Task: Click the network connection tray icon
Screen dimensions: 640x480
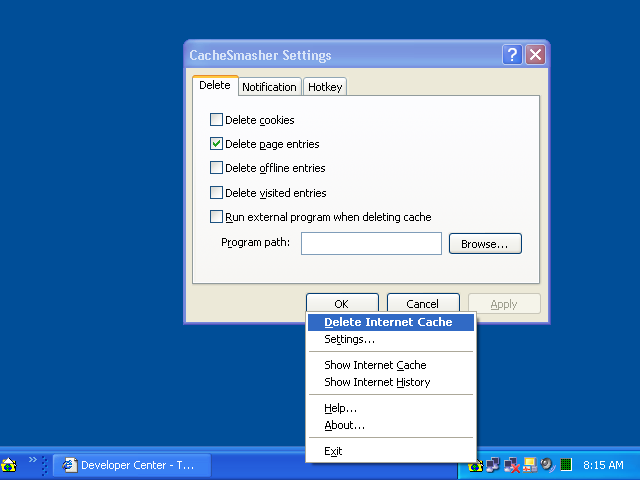Action: (x=493, y=464)
